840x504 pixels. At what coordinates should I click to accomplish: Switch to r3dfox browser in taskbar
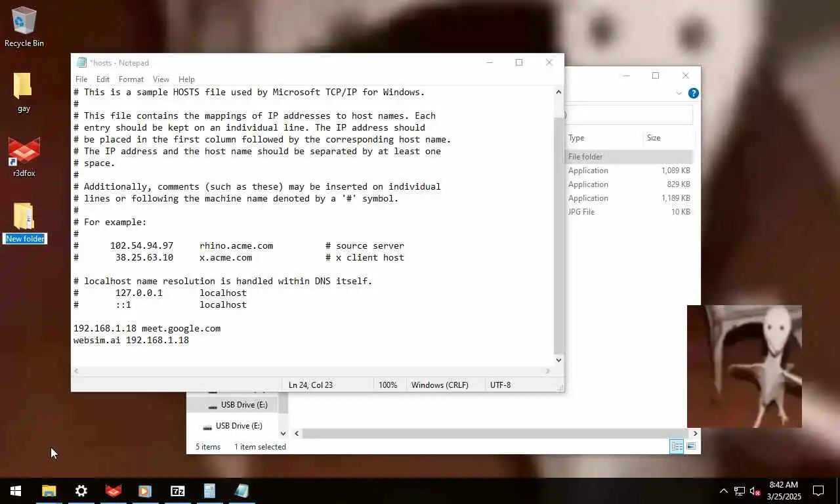tap(114, 491)
